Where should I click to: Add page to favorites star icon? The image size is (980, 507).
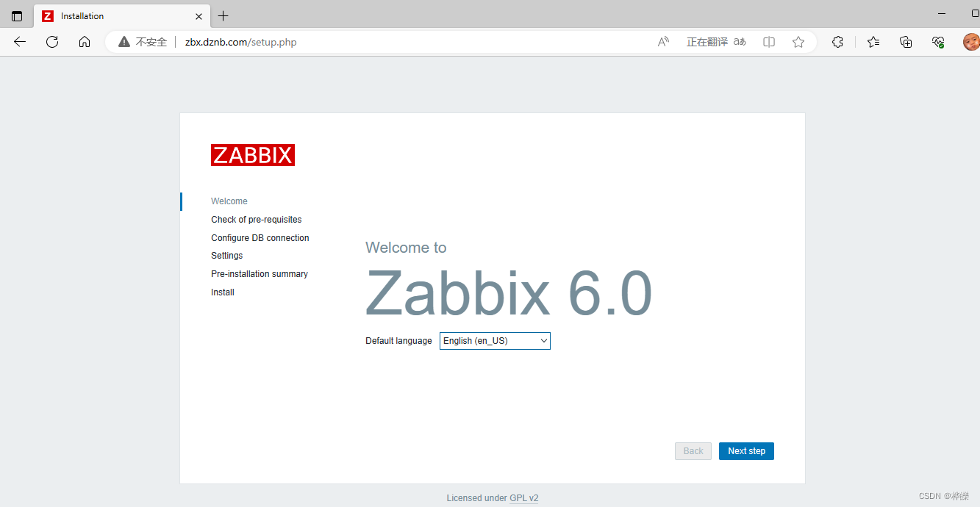tap(798, 42)
